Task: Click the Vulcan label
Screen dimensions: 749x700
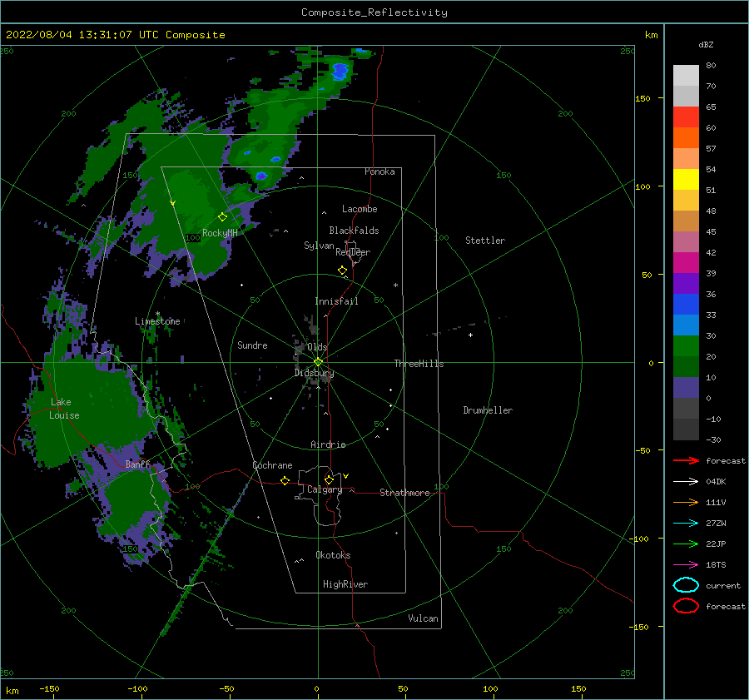Action: tap(423, 618)
